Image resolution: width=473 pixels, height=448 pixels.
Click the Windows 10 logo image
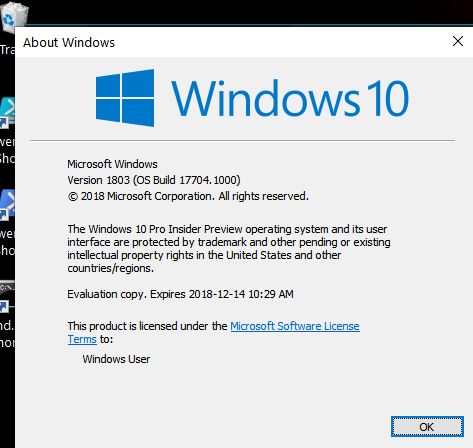click(252, 98)
